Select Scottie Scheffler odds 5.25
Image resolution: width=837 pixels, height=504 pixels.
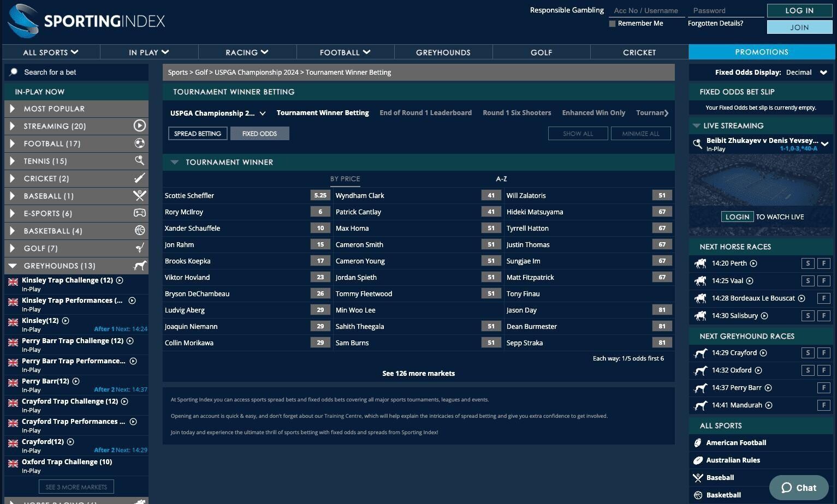(320, 195)
